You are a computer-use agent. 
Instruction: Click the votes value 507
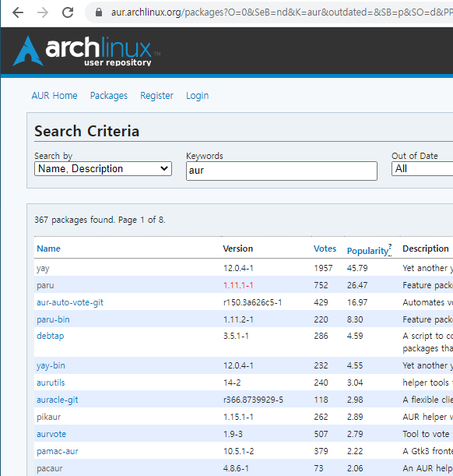(321, 434)
